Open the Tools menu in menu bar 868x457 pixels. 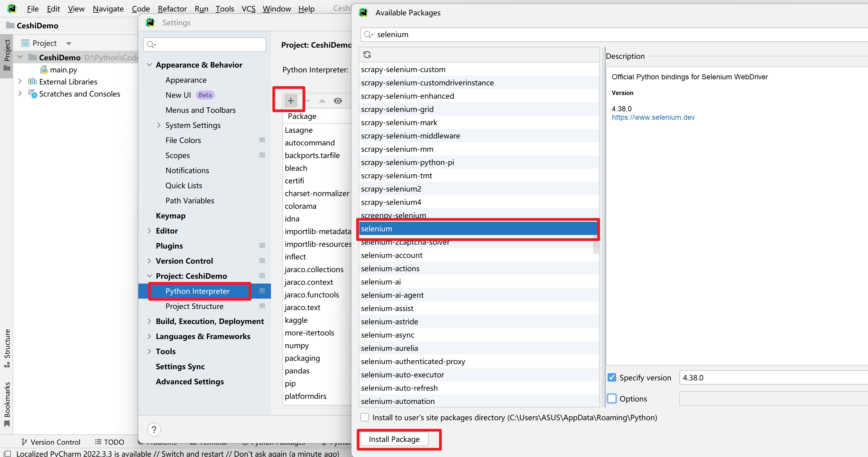225,9
